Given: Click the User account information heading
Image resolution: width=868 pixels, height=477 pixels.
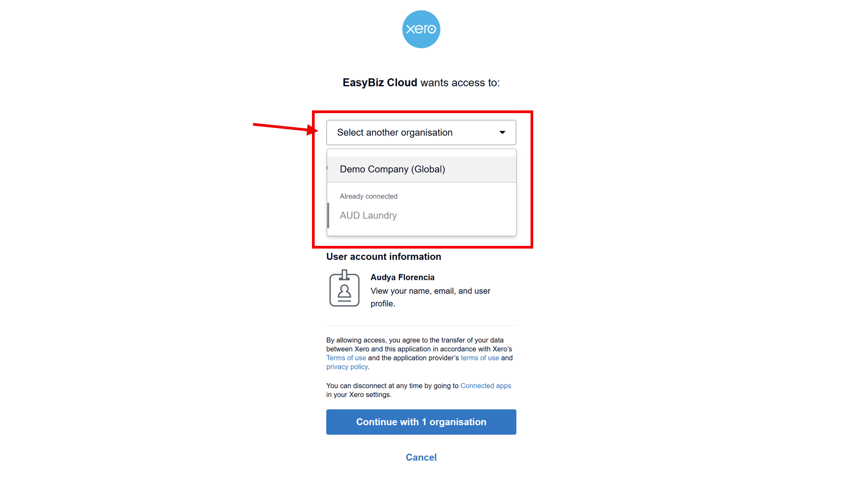Looking at the screenshot, I should point(383,256).
